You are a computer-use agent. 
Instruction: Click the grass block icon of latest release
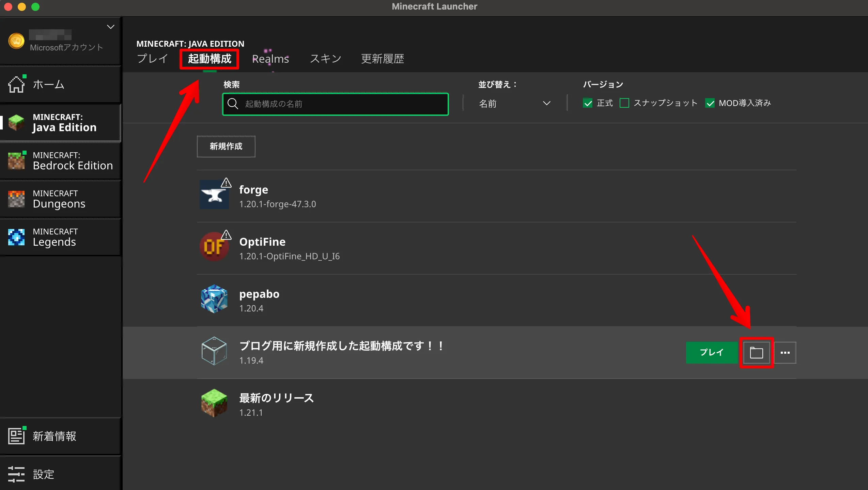coord(214,403)
